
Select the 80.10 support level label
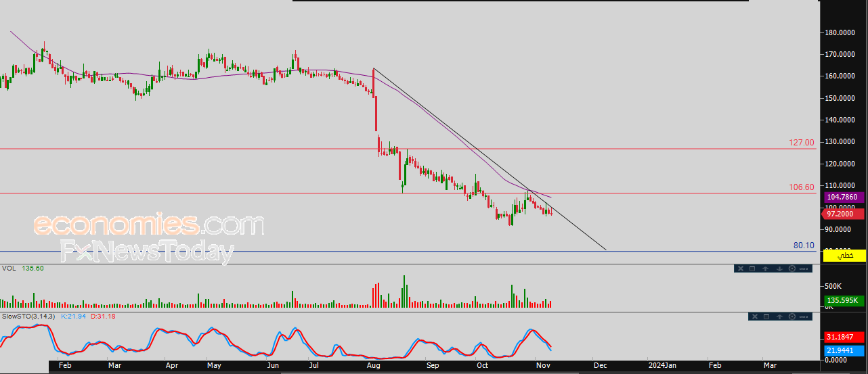point(803,246)
